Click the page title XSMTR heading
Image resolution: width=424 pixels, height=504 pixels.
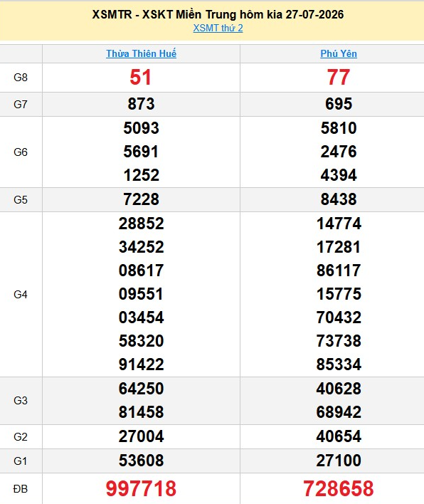pyautogui.click(x=218, y=14)
